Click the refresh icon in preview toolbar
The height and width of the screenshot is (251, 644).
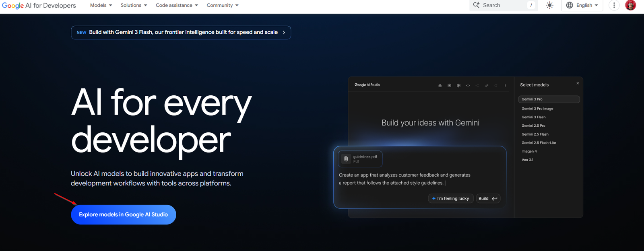[x=496, y=85]
